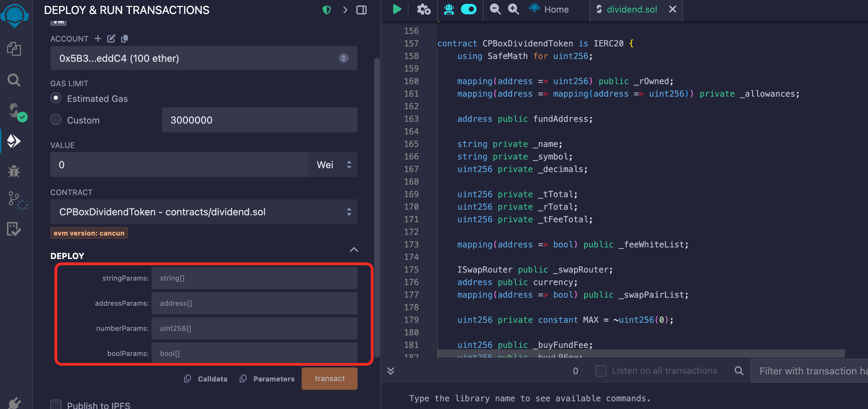This screenshot has height=409, width=868.
Task: Open the CONTRACT selector dropdown
Action: [x=204, y=212]
